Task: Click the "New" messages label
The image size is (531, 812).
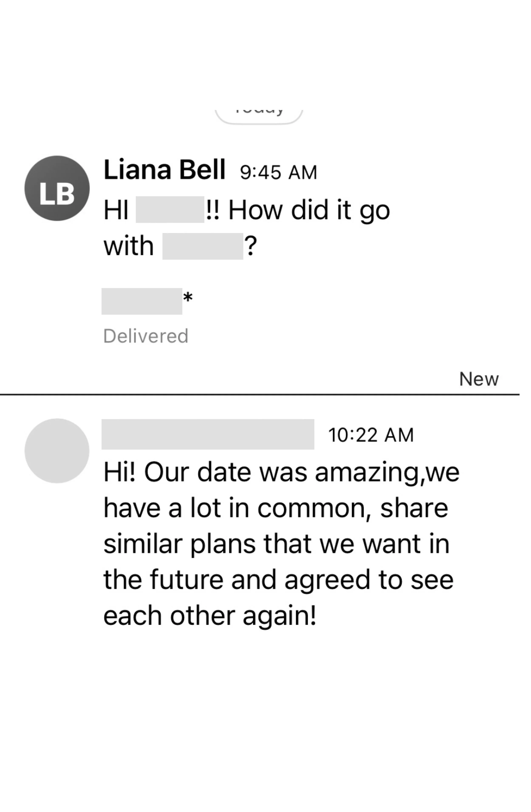Action: [479, 379]
